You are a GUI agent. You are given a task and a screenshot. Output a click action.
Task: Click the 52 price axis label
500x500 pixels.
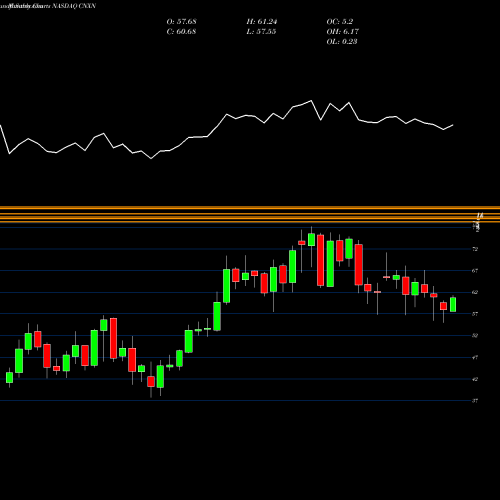pyautogui.click(x=475, y=336)
